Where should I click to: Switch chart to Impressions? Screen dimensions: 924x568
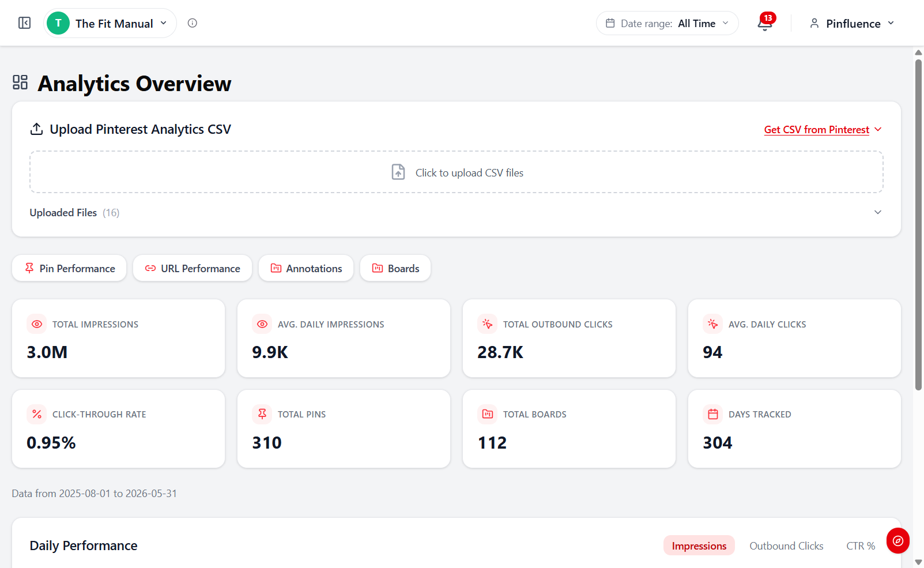pyautogui.click(x=699, y=546)
